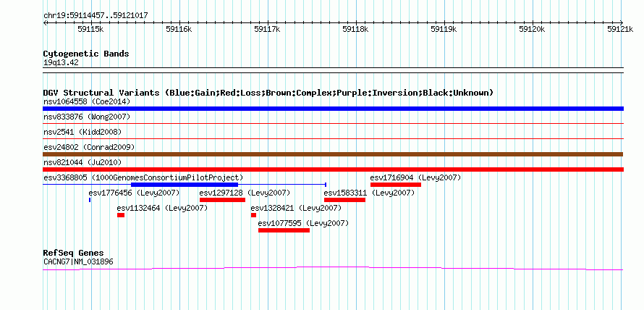
Task: Click the Cytogenetic Bands track title
Action: pyautogui.click(x=86, y=54)
